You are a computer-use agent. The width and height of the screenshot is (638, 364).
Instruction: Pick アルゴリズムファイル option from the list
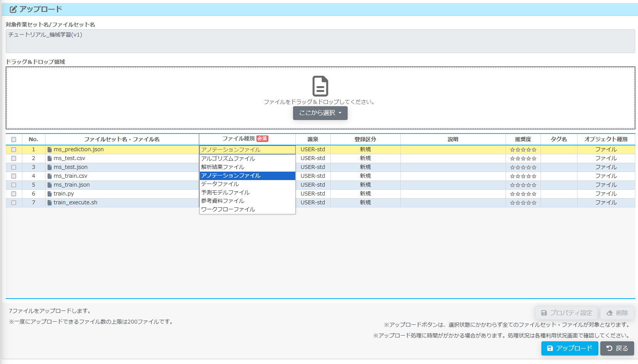tap(228, 159)
